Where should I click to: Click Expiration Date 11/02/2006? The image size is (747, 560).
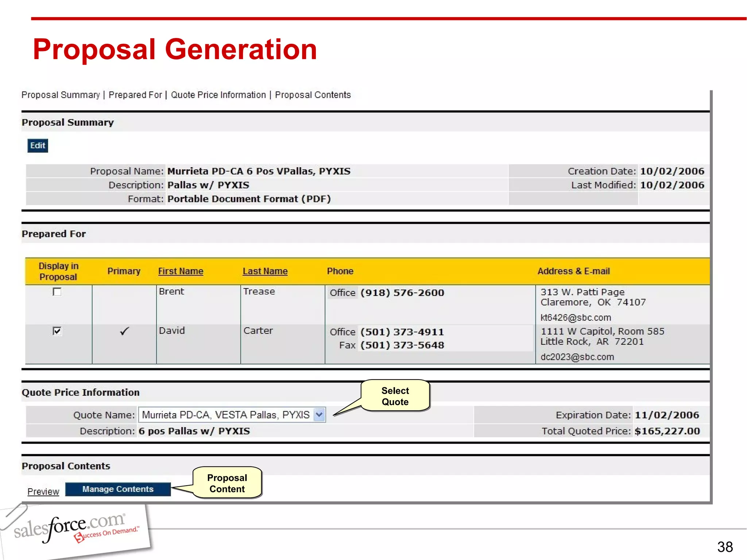pos(667,415)
